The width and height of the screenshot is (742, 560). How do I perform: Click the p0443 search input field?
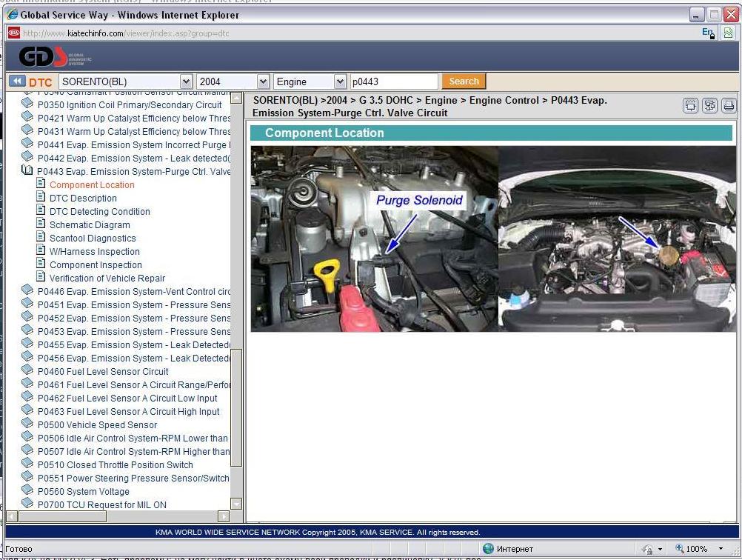393,81
